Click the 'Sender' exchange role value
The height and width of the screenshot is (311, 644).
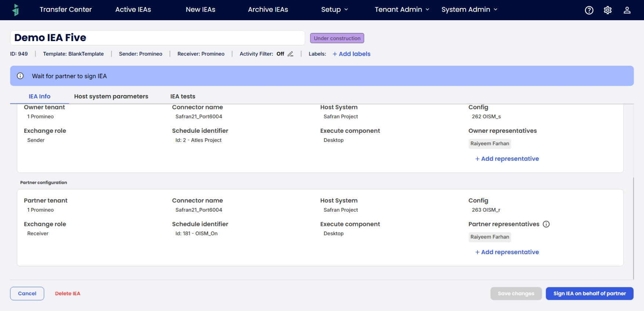[x=36, y=140]
